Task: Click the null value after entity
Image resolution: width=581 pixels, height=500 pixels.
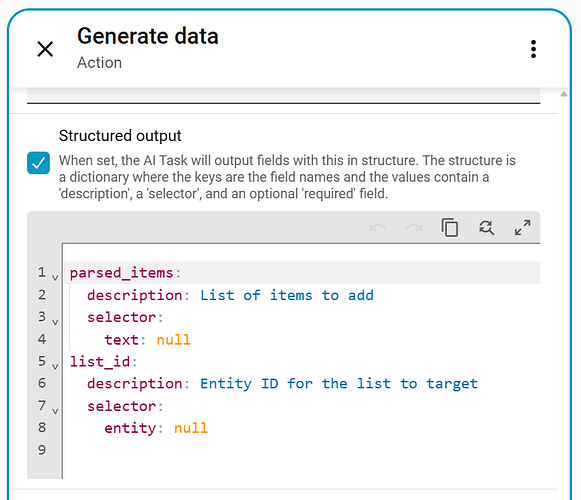Action: [x=191, y=428]
